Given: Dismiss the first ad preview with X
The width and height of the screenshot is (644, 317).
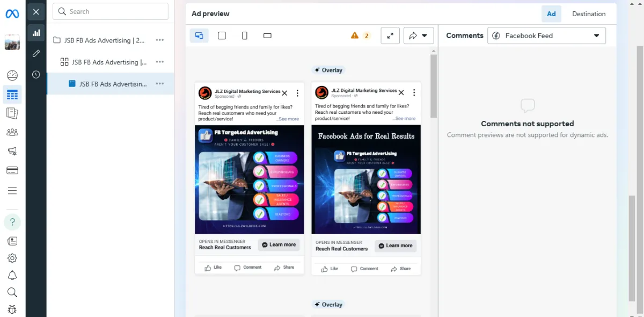Looking at the screenshot, I should [284, 93].
